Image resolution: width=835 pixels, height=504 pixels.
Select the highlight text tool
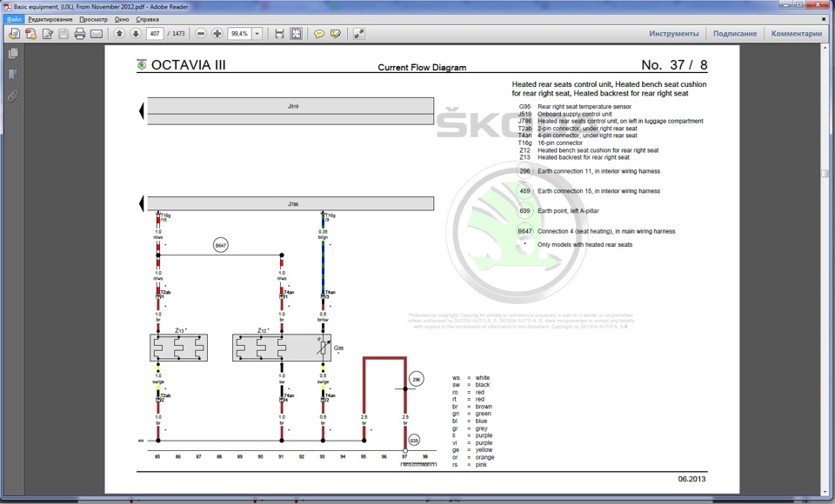tap(336, 34)
